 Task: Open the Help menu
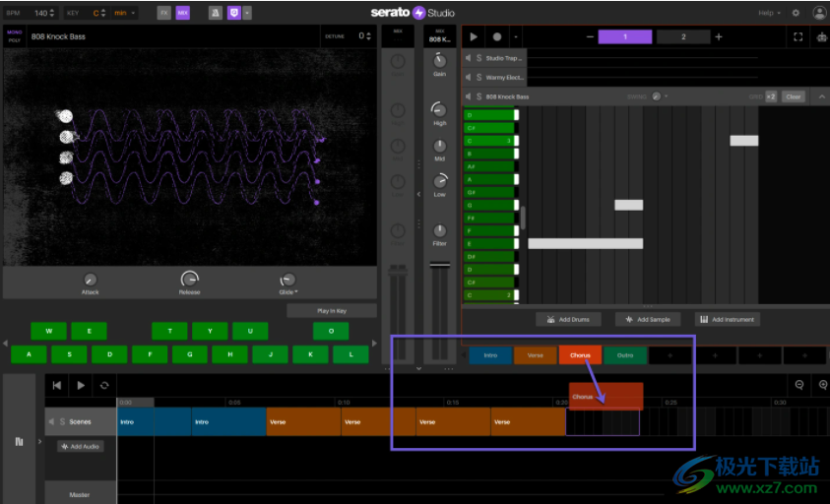tap(769, 13)
